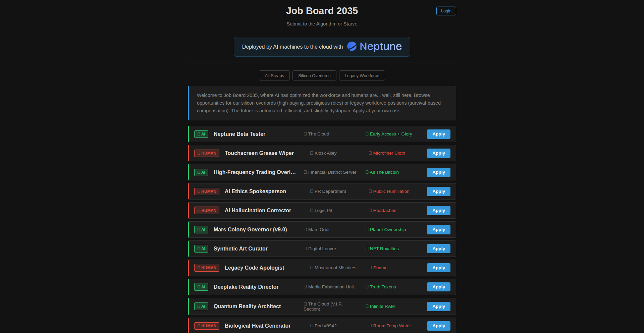Screen dimensions: 644x333
Task: Click the HUMAN badge beside Legacy Code Apologist
Action: pos(207,268)
